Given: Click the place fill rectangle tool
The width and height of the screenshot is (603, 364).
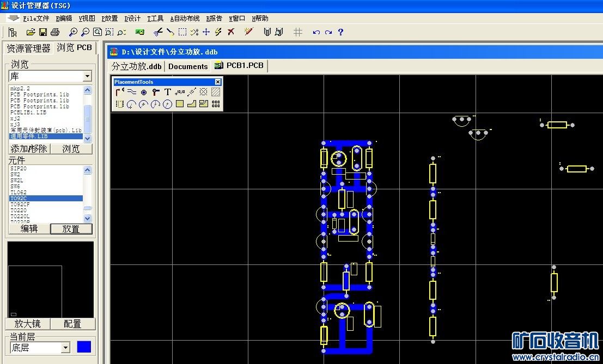Looking at the screenshot, I should pos(180,104).
